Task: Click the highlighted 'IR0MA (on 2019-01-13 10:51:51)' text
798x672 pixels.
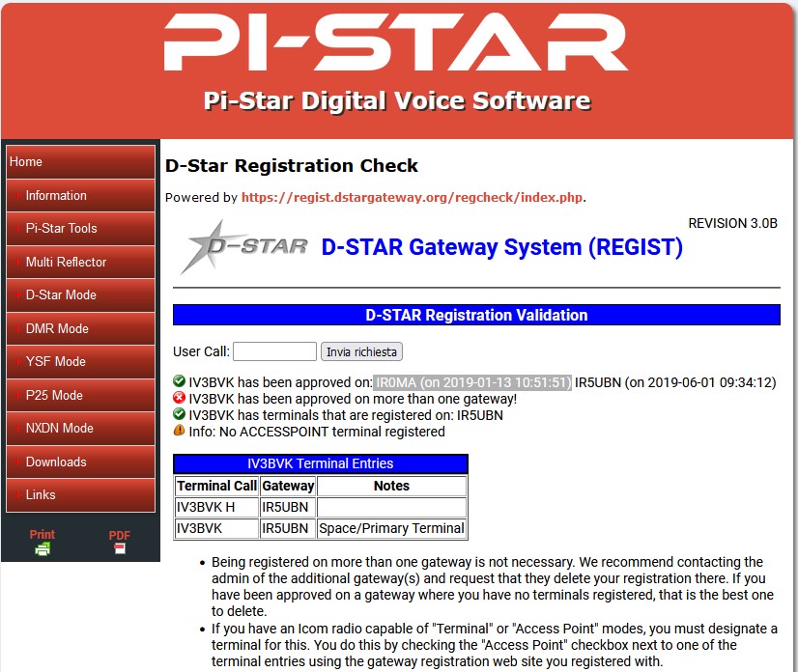Action: [x=472, y=382]
